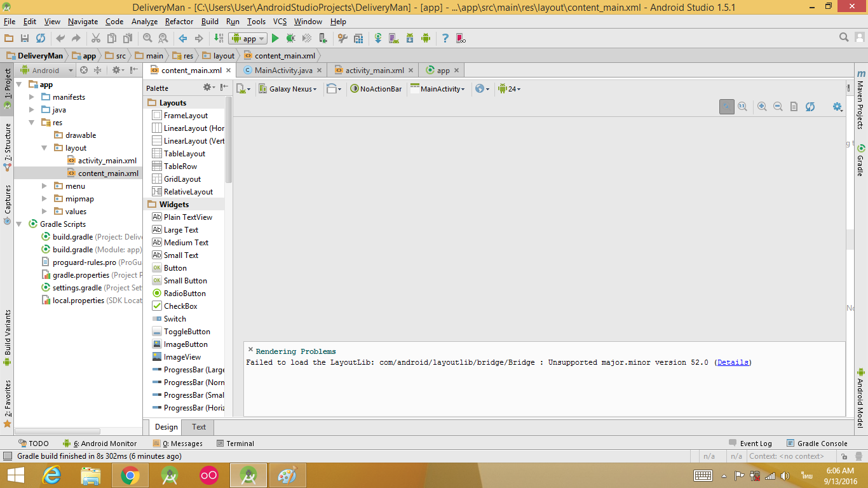Click the Debug app bug icon
Image resolution: width=868 pixels, height=488 pixels.
click(291, 38)
